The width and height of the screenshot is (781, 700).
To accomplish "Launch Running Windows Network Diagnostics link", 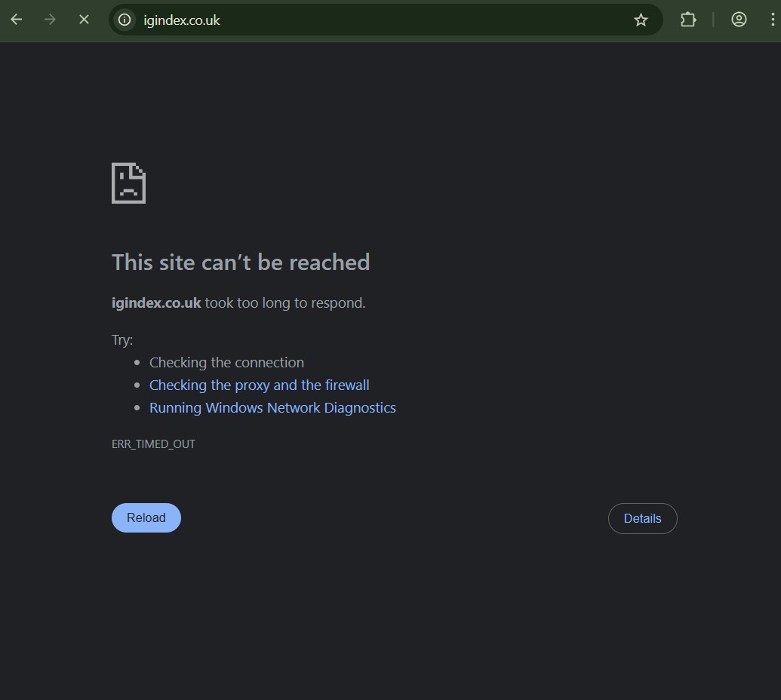I will pyautogui.click(x=272, y=407).
